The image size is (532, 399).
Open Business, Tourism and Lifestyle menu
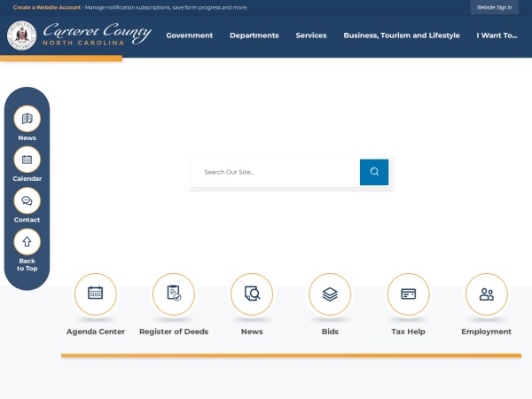click(x=402, y=35)
